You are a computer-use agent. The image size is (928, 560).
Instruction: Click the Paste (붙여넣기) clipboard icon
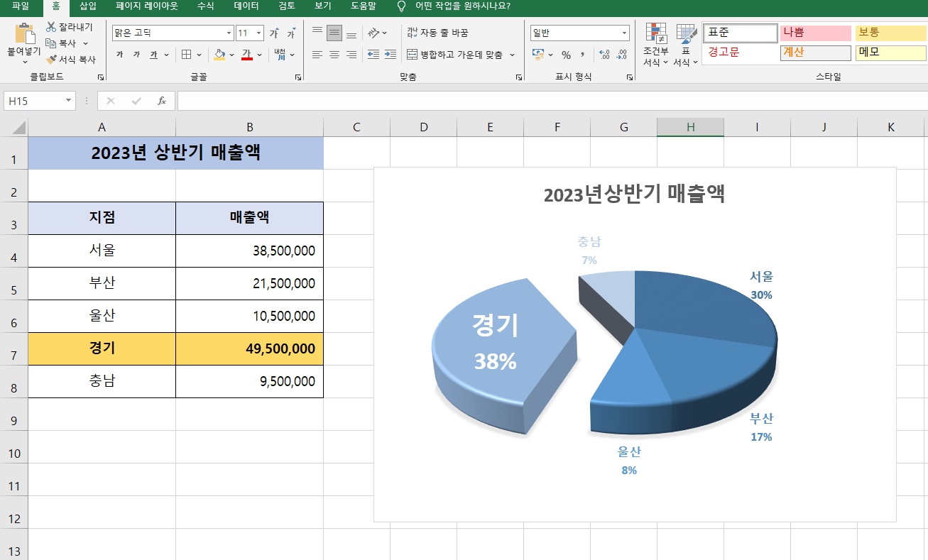[25, 34]
